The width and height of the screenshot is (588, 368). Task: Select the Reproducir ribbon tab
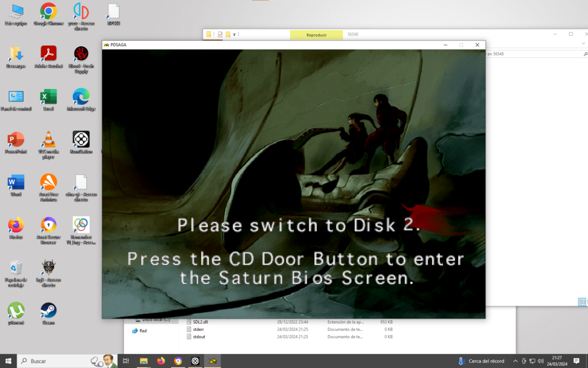[x=316, y=35]
